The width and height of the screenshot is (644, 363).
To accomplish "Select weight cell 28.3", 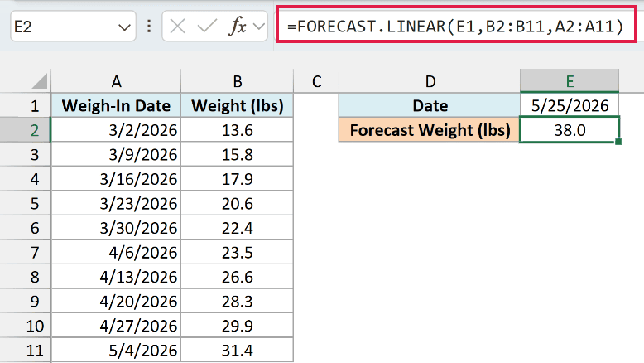I will [x=237, y=302].
